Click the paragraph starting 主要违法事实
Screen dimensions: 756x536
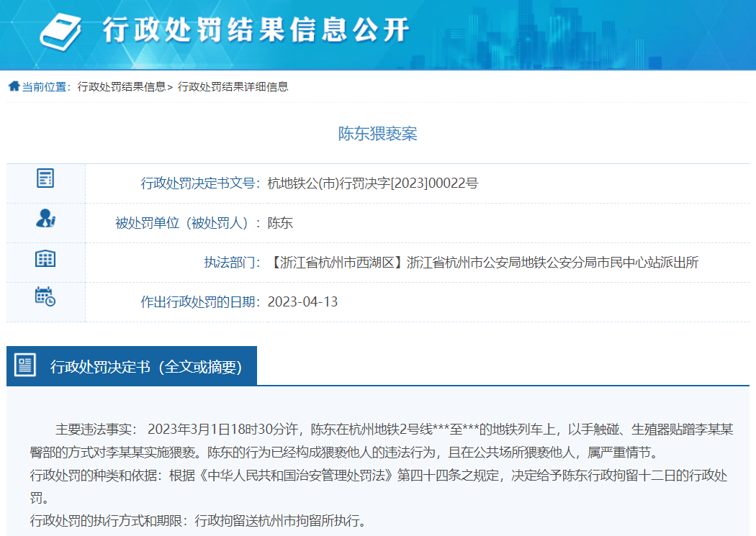[x=382, y=440]
